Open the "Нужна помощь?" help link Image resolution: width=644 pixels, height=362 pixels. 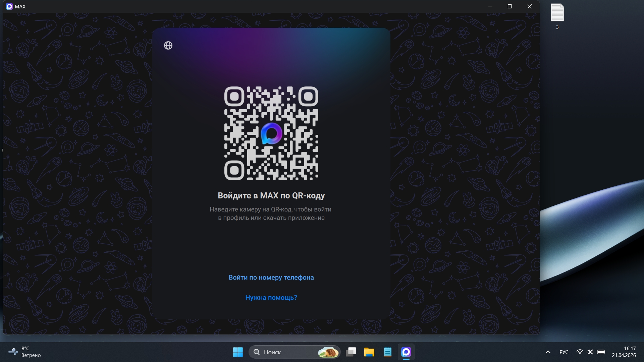click(x=271, y=298)
